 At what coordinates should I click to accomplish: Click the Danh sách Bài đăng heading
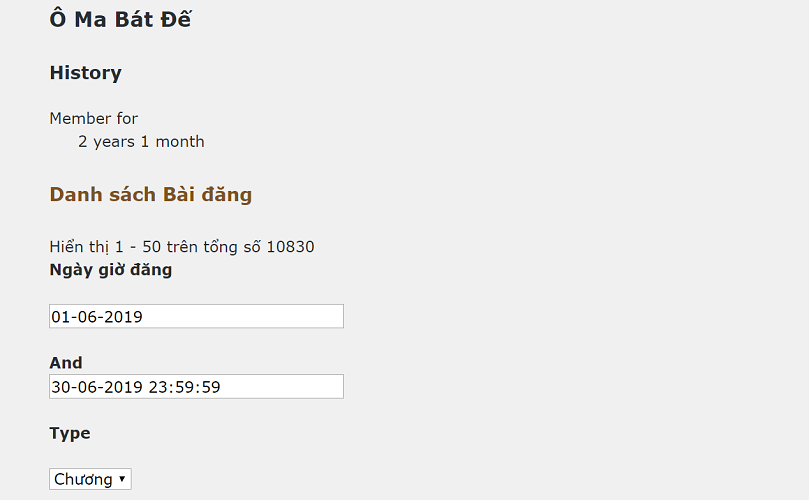[x=150, y=195]
